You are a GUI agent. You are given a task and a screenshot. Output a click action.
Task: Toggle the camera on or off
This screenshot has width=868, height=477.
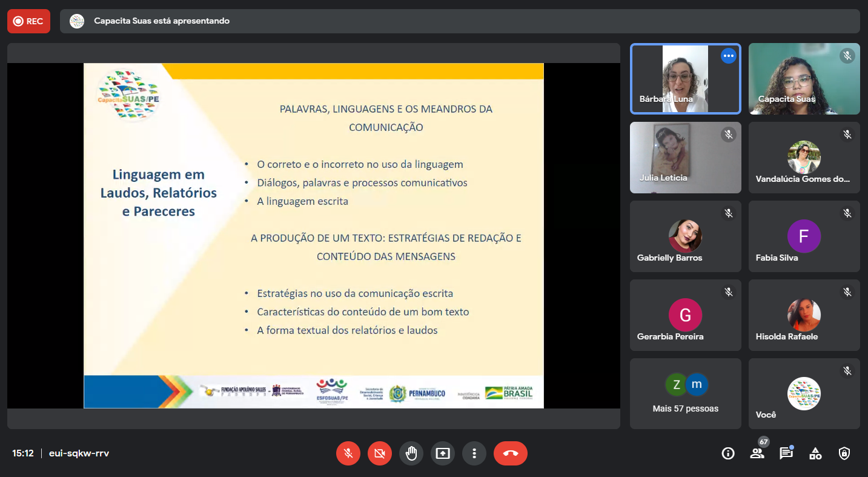coord(380,453)
